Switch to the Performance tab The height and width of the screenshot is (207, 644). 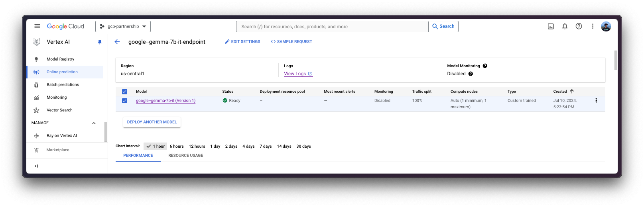pos(138,156)
